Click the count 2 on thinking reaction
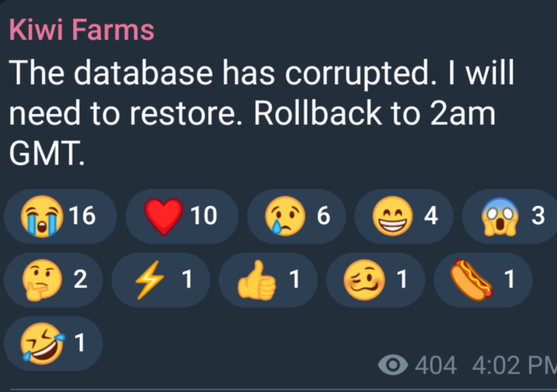Image resolution: width=557 pixels, height=392 pixels. 81,279
